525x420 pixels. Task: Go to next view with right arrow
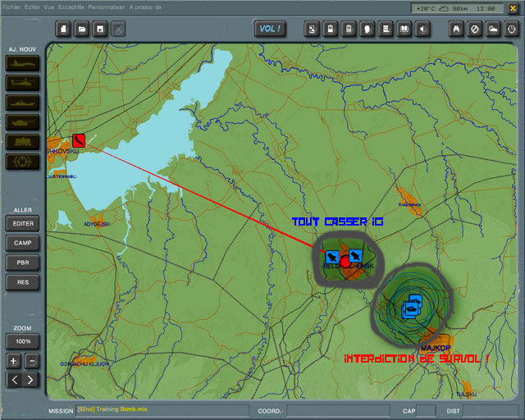(30, 380)
